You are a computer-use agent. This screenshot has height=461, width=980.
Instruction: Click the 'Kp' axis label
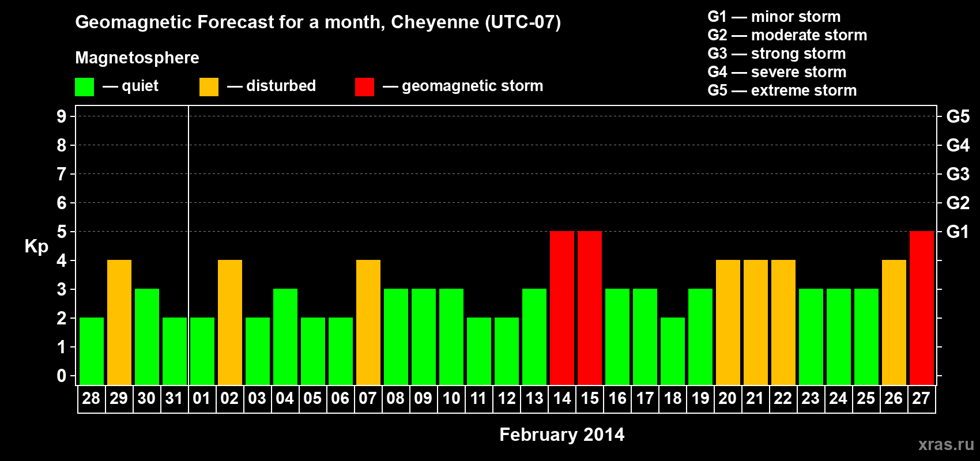(x=36, y=247)
